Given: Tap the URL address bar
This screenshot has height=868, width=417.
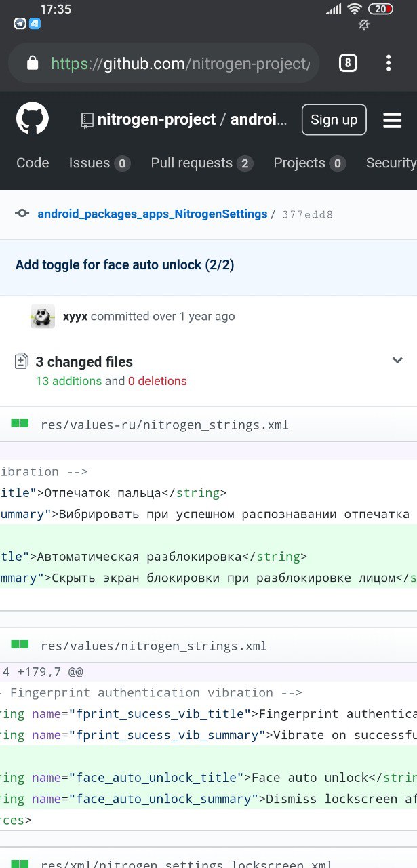Looking at the screenshot, I should click(x=164, y=64).
